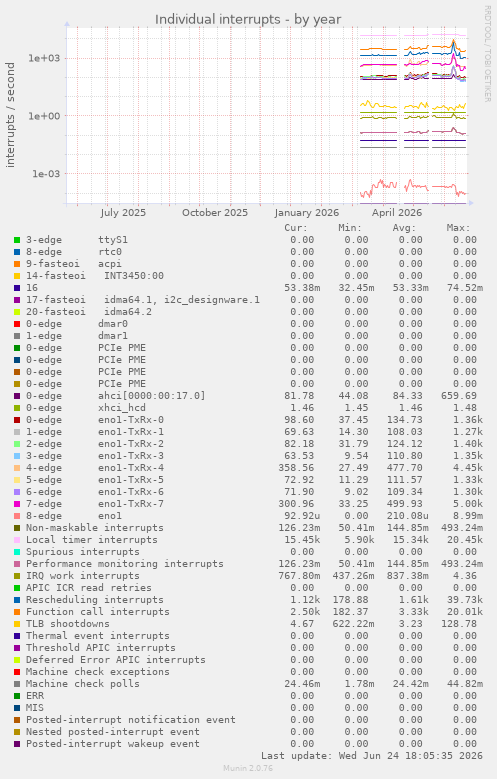Click the green ttyS1 legend color square

tap(17, 240)
